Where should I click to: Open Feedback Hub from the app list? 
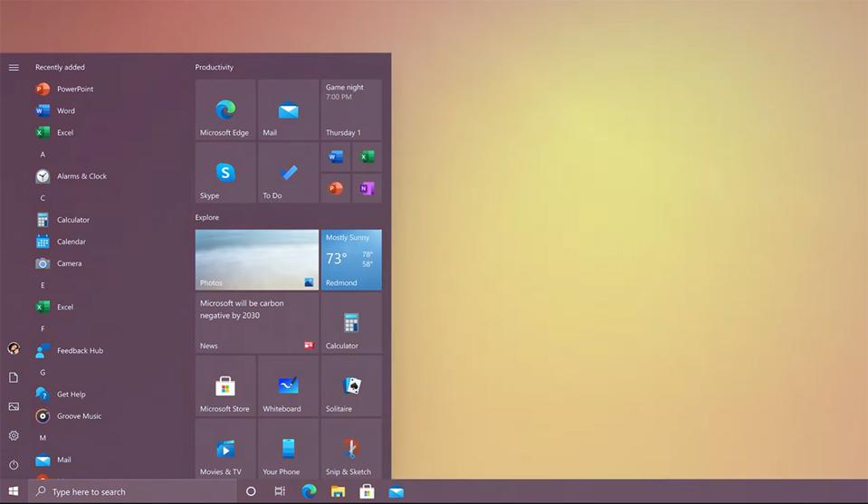click(80, 351)
